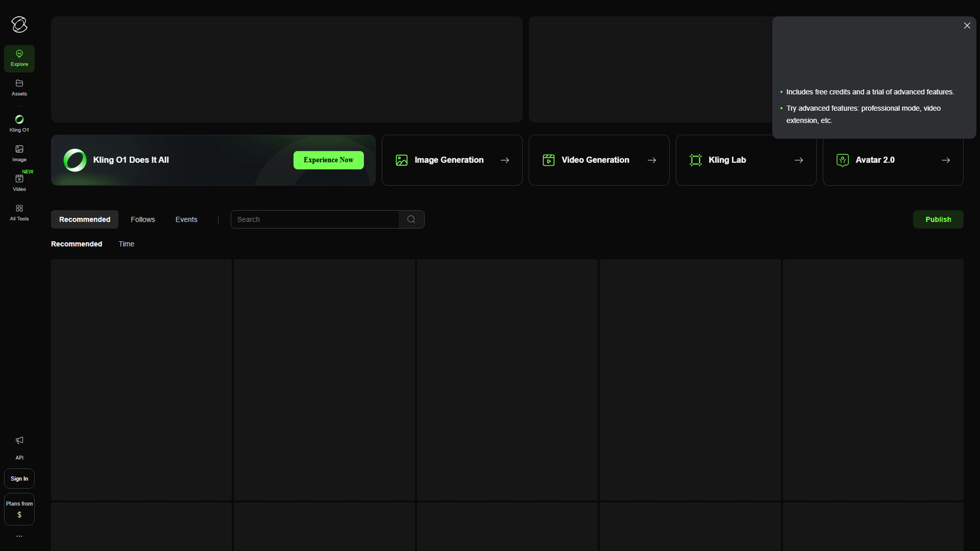Click the Kling logo at top left
980x551 pixels.
click(19, 24)
